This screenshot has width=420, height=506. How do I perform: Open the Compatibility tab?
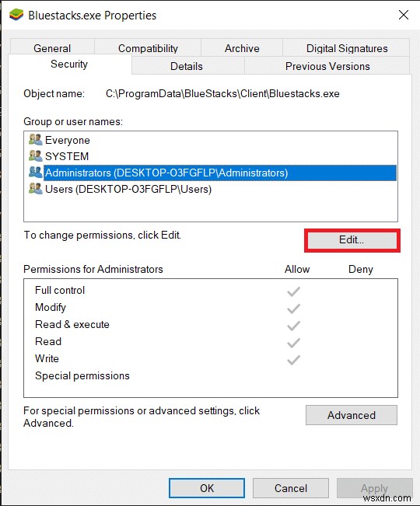pos(148,48)
